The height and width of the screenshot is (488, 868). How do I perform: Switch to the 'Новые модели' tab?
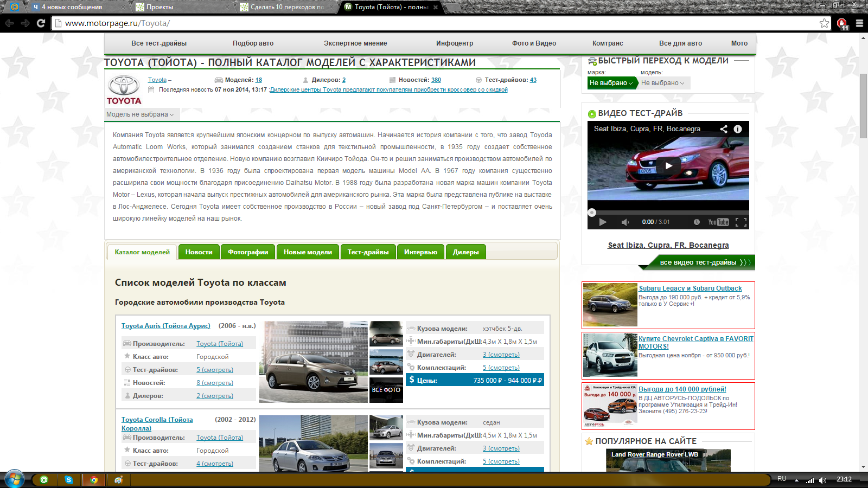click(308, 252)
